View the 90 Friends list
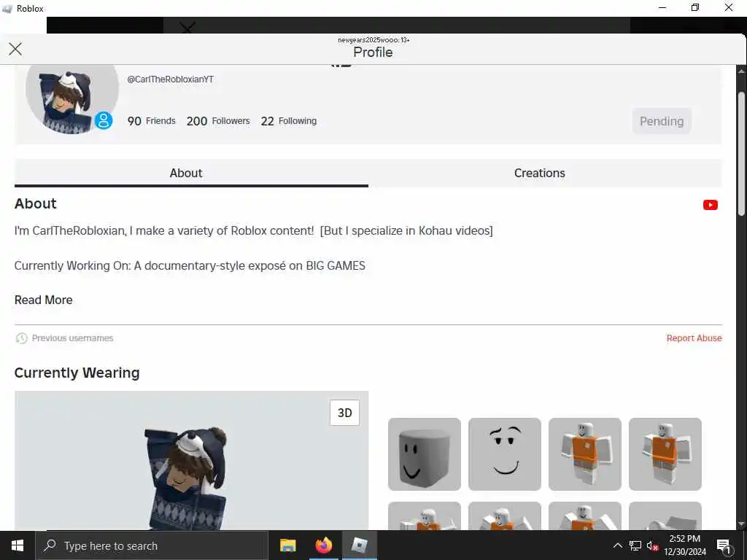This screenshot has height=560, width=747. click(x=152, y=121)
